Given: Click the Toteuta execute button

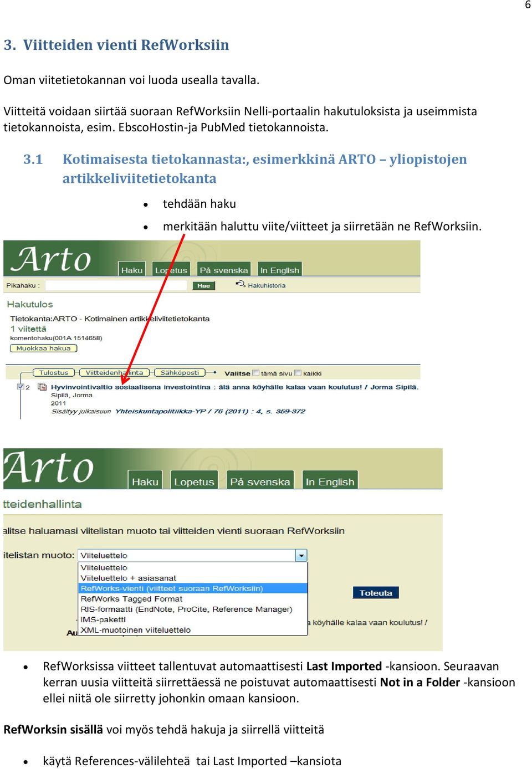Looking at the screenshot, I should coord(376,593).
